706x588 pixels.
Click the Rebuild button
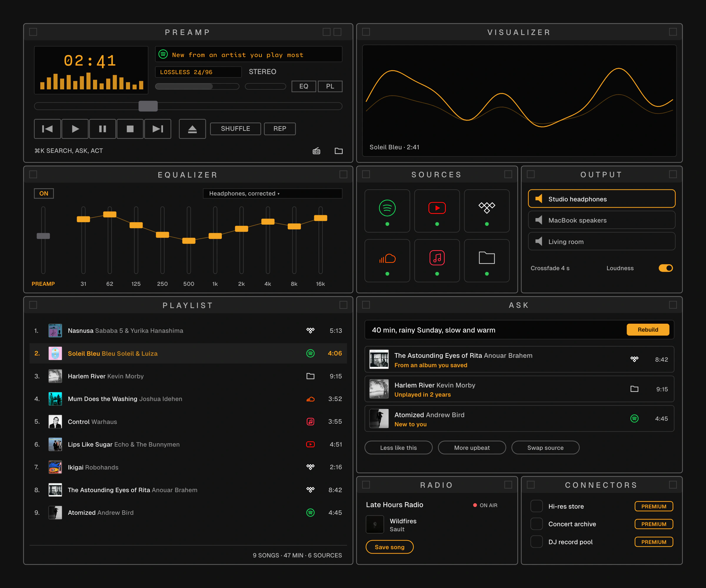[x=648, y=330]
